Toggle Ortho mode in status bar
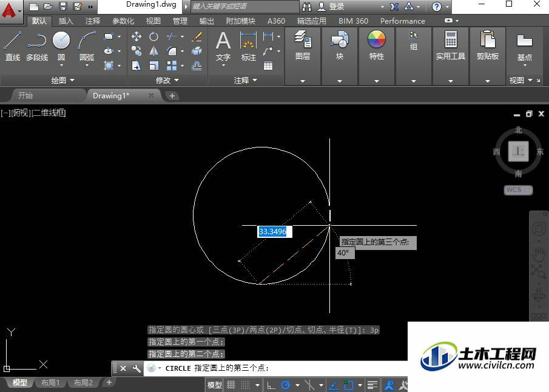 (x=271, y=385)
